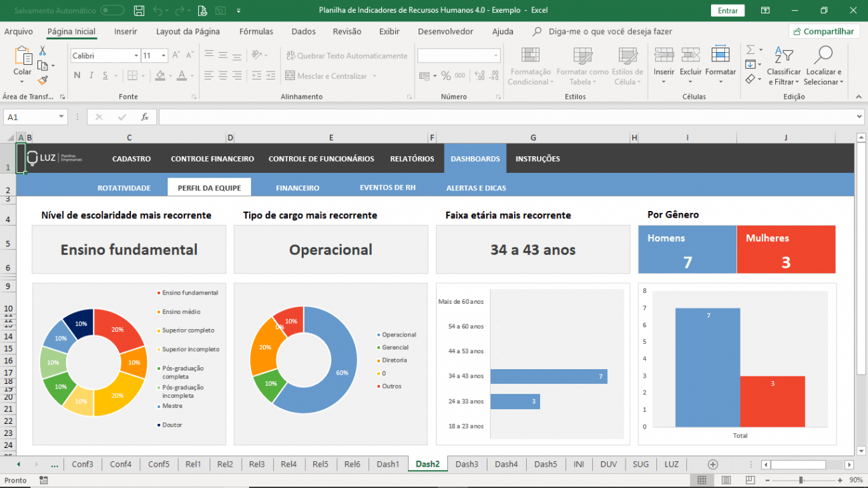Open the Arquivo menu

pyautogui.click(x=19, y=31)
